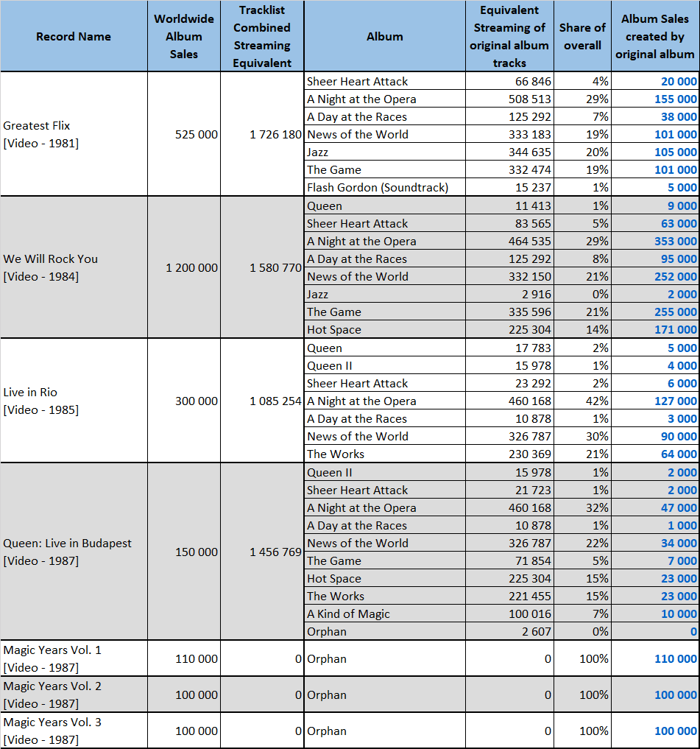Select the 'Record Name' column header
The height and width of the screenshot is (749, 700).
point(74,36)
